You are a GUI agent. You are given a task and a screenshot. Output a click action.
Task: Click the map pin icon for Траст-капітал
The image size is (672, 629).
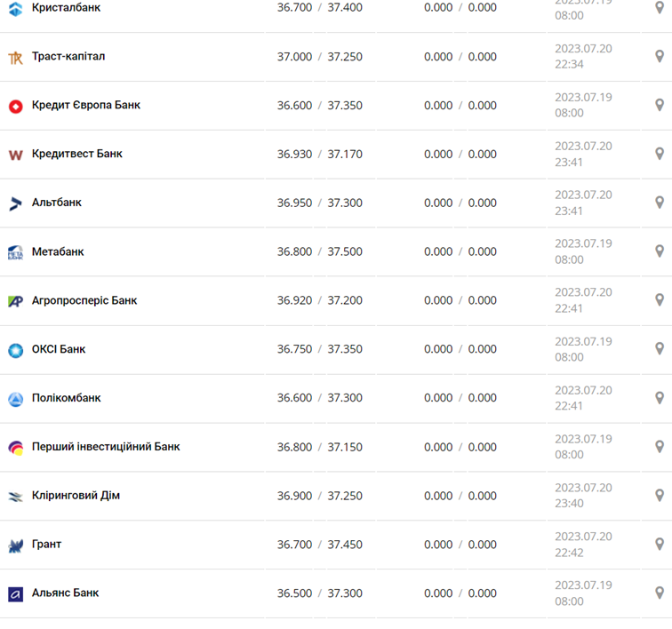click(660, 57)
